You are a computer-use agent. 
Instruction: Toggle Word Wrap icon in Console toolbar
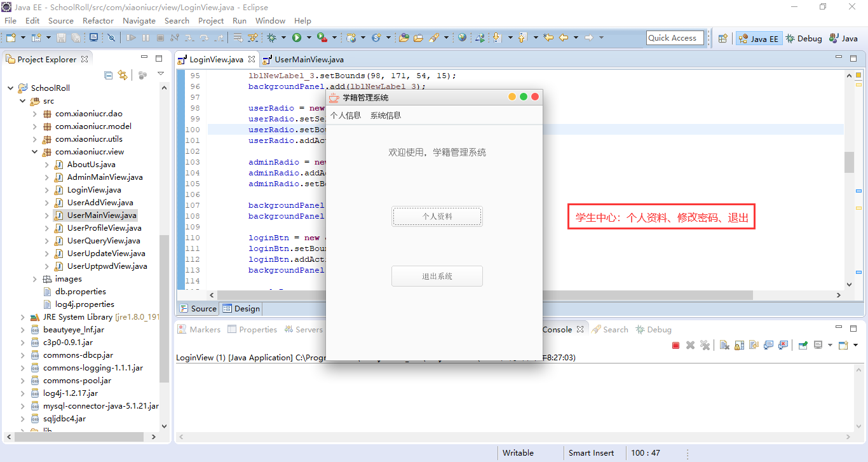(754, 345)
